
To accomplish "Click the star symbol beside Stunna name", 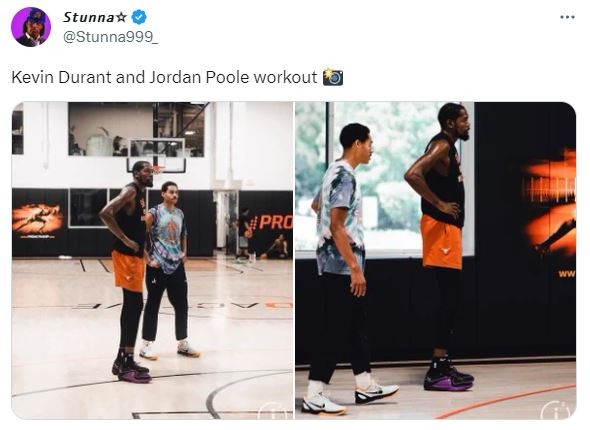I will pyautogui.click(x=121, y=17).
